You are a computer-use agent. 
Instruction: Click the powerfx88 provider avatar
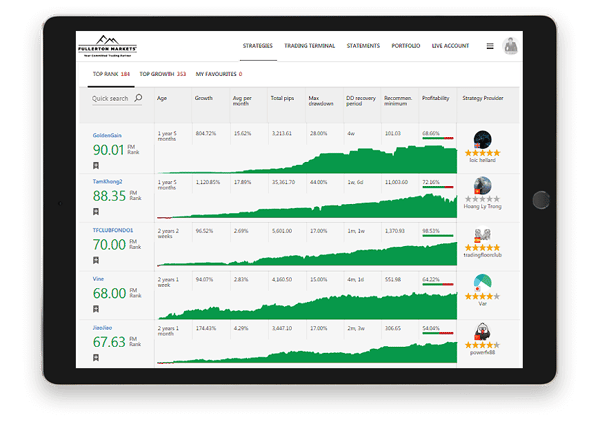484,330
